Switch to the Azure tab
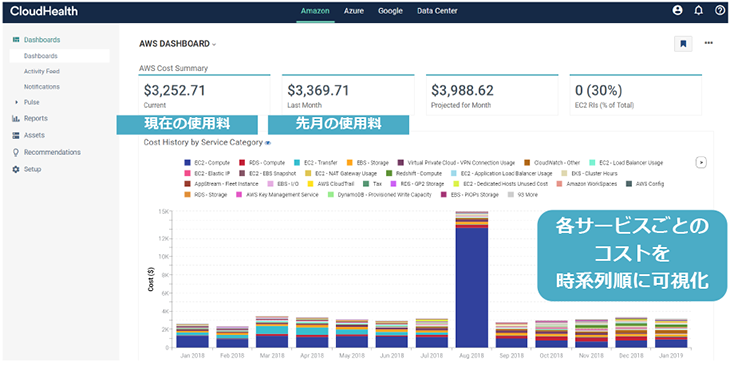Image resolution: width=730 pixels, height=366 pixels. (x=354, y=11)
